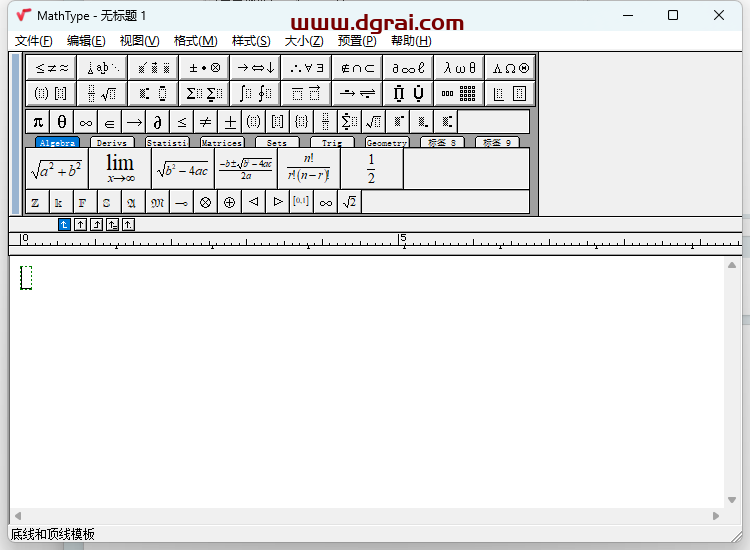Switch to the Sets tab

277,143
